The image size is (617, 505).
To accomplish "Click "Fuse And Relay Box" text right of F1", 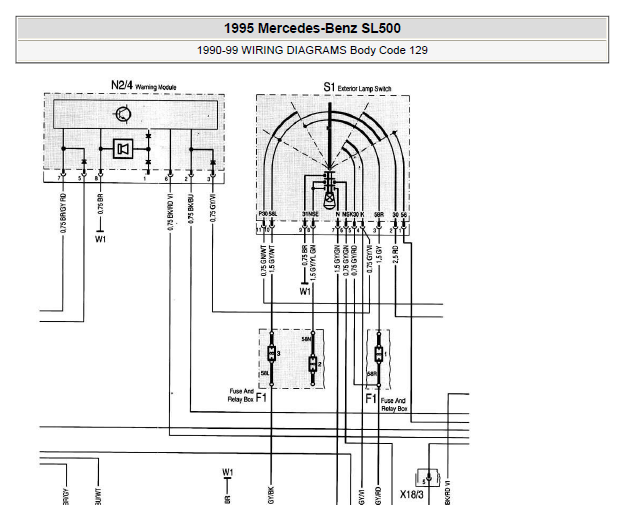I will coord(393,405).
